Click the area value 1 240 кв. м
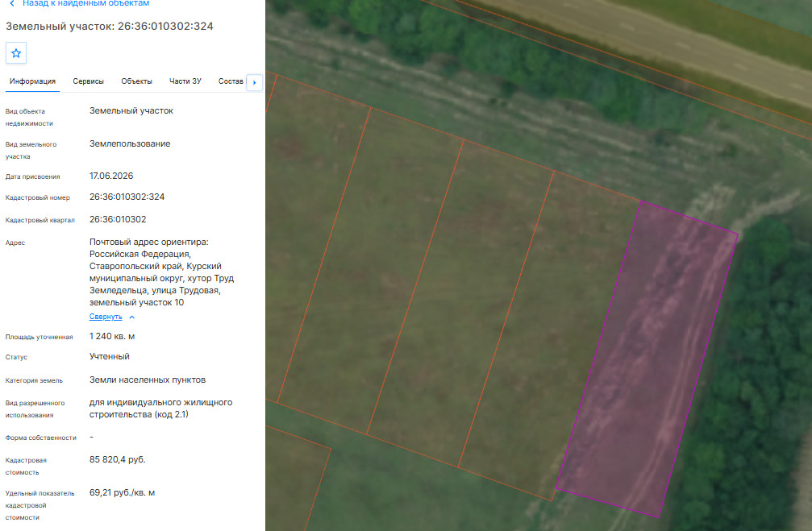The width and height of the screenshot is (812, 531). (x=112, y=336)
